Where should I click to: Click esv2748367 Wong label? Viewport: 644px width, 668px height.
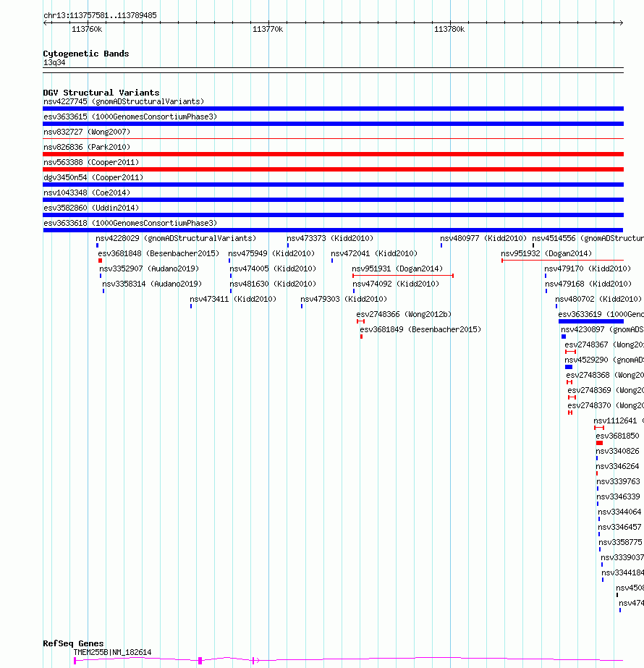click(x=604, y=344)
